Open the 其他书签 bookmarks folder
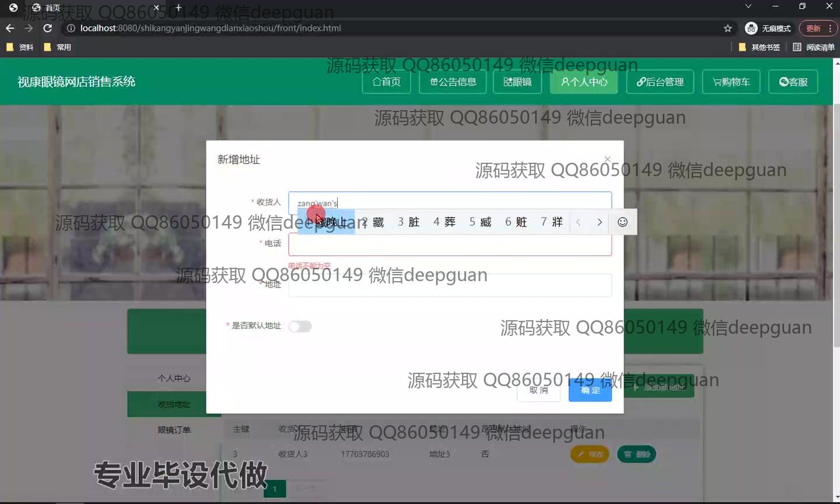 click(x=759, y=47)
